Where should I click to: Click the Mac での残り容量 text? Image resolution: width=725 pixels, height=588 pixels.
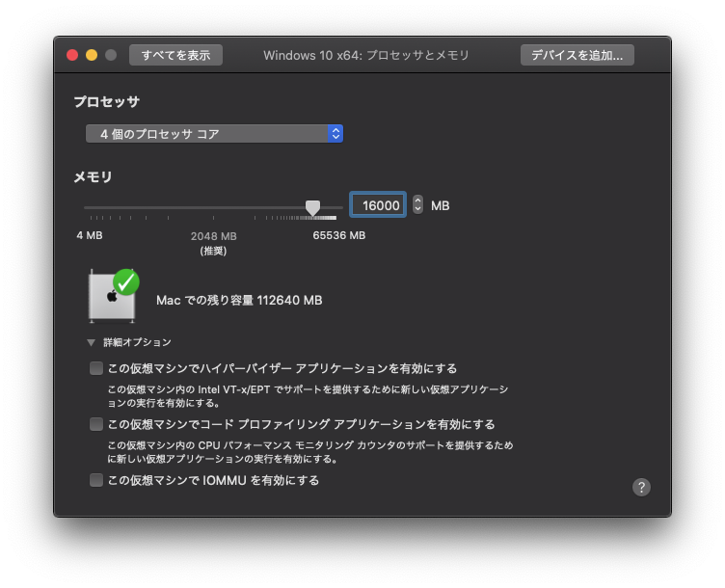(239, 300)
